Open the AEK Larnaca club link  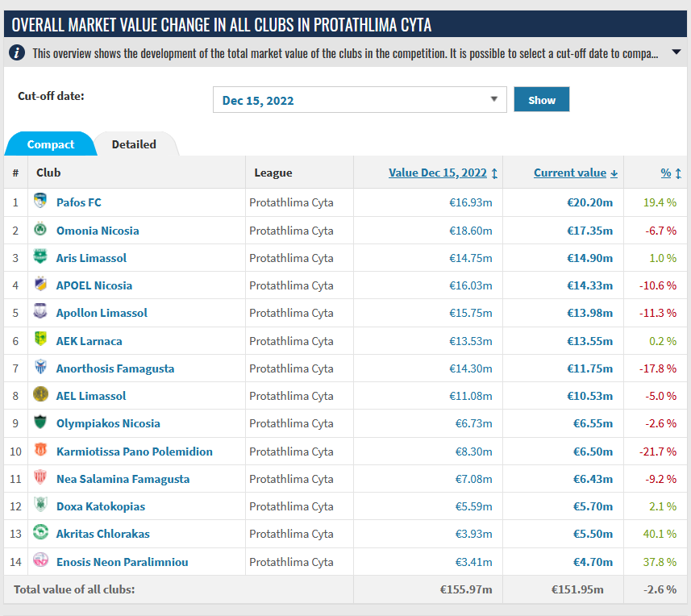[x=89, y=341]
